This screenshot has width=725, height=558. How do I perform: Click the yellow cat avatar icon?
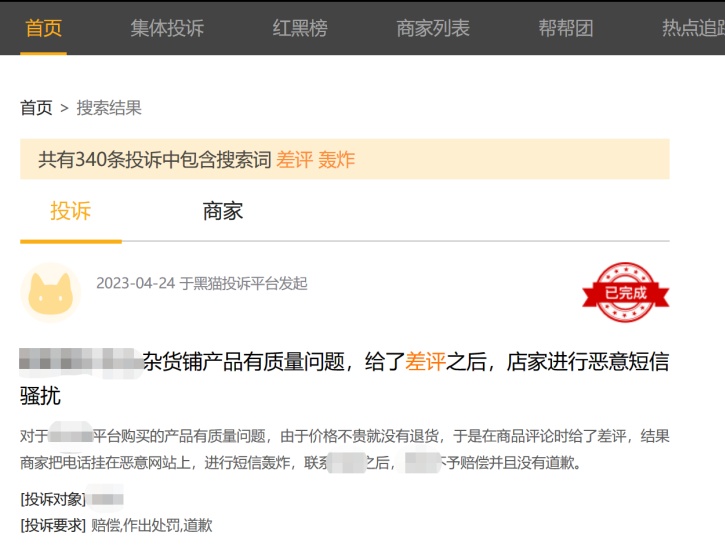click(x=50, y=293)
